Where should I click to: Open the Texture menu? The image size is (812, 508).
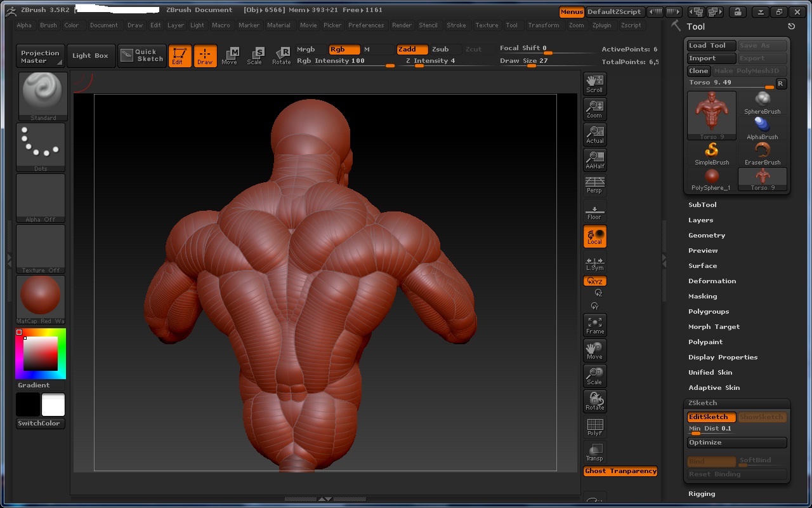point(487,25)
